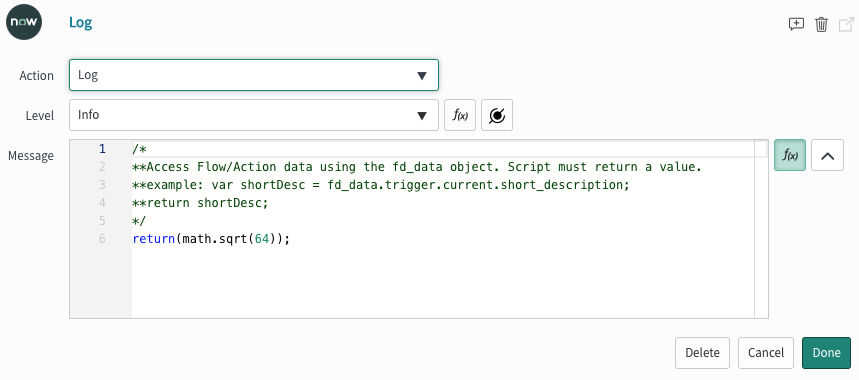Viewport: 859px width, 380px height.
Task: Click line number 1 in the gutter
Action: click(102, 148)
